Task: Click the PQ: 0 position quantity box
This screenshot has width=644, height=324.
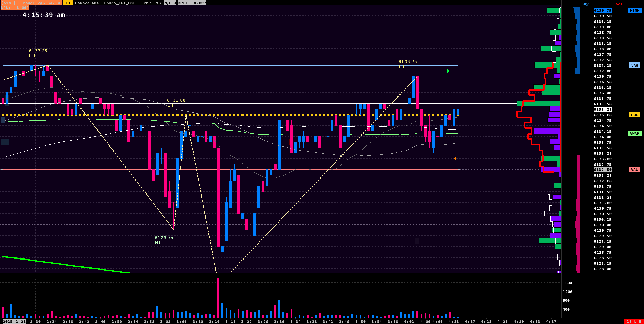Action: click(170, 3)
